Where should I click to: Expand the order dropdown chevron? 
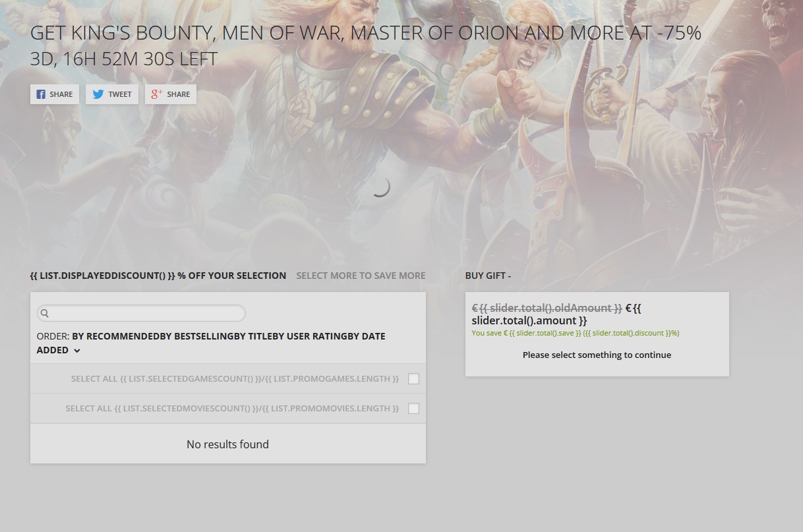pyautogui.click(x=76, y=351)
